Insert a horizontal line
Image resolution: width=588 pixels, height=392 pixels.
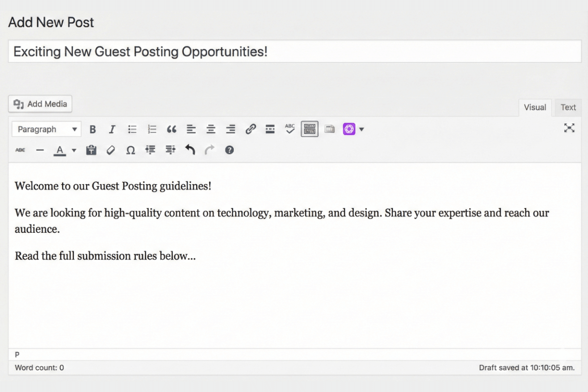pos(40,150)
